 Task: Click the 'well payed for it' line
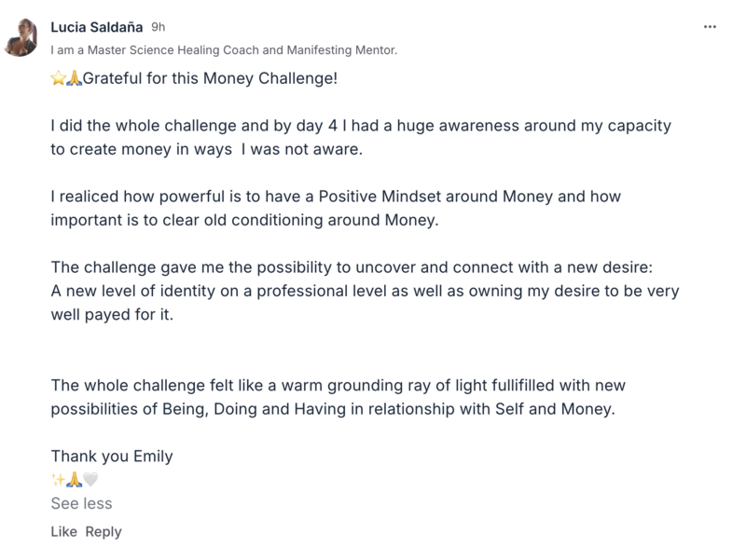click(x=112, y=315)
